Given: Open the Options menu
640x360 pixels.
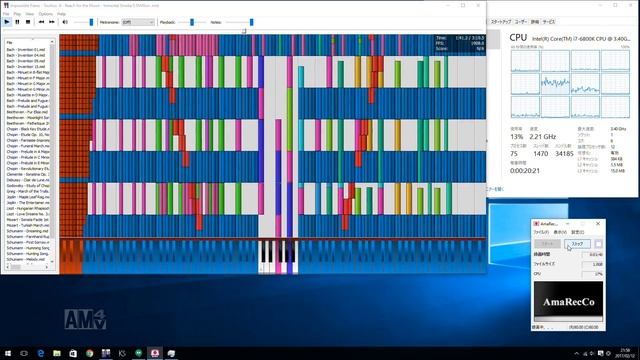Looking at the screenshot, I should click(46, 14).
